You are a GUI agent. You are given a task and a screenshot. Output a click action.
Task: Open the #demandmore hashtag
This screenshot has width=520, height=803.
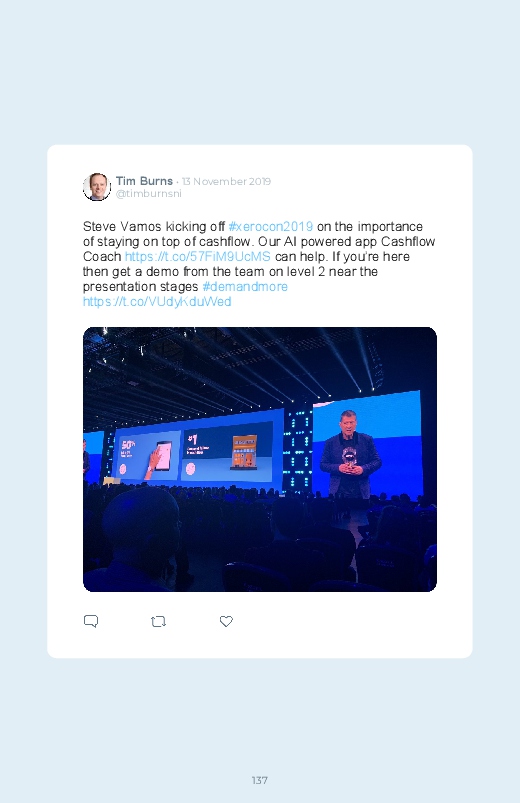tap(245, 286)
